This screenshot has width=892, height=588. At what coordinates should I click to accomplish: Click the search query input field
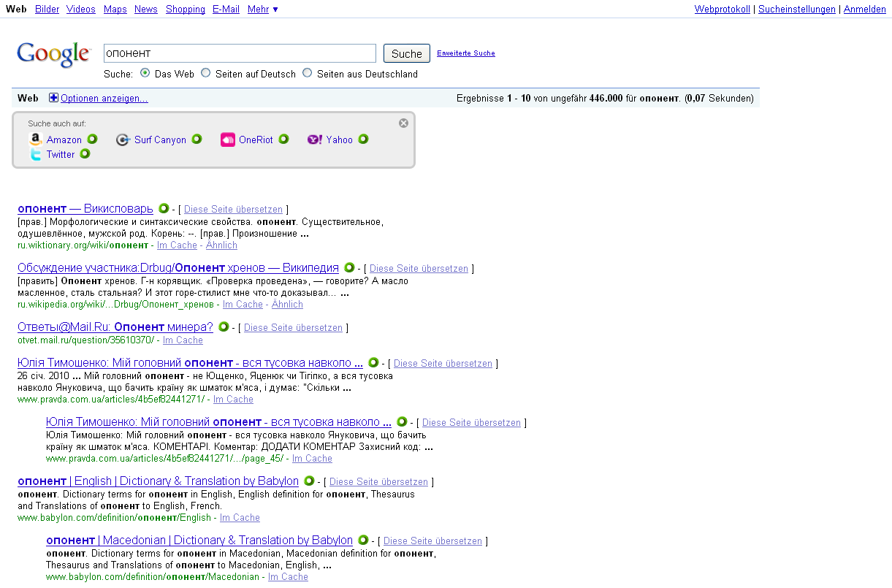pos(240,53)
